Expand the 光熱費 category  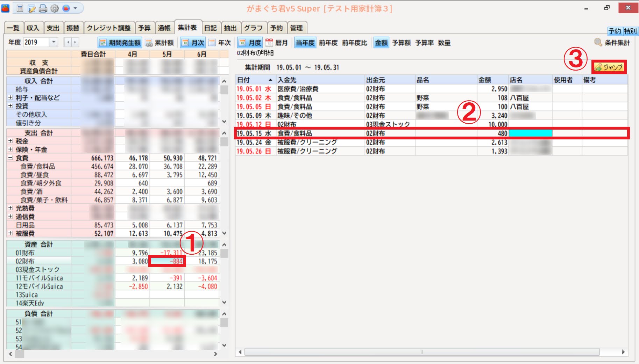tap(10, 208)
